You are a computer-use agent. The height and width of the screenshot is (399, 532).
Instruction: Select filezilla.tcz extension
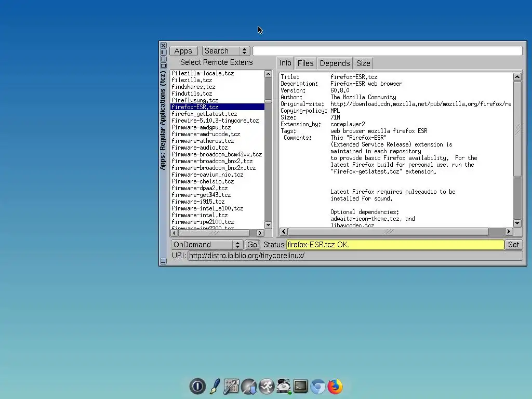217,80
